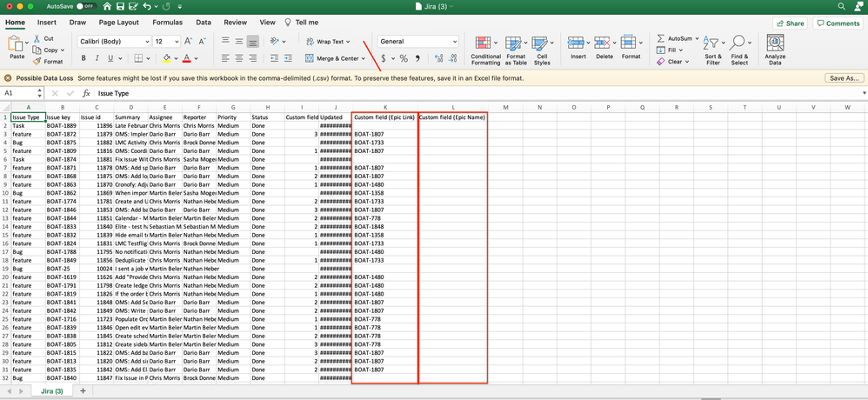Expand the Clear dropdown

[x=687, y=62]
